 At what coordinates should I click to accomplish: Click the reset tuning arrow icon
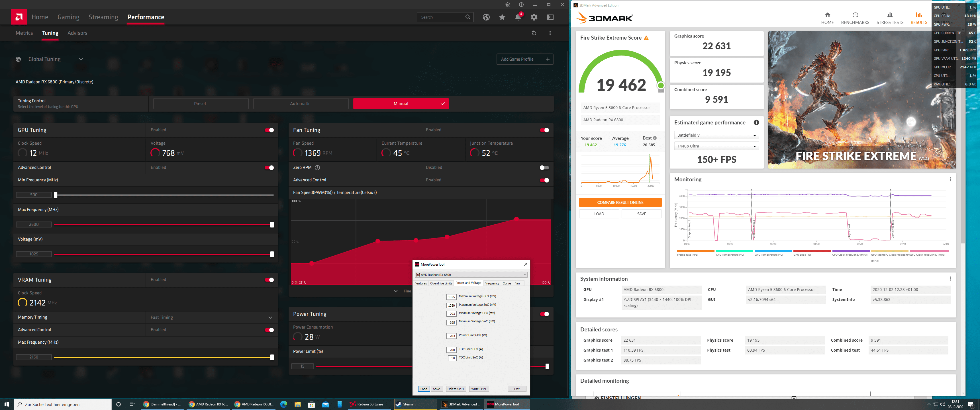click(x=534, y=33)
